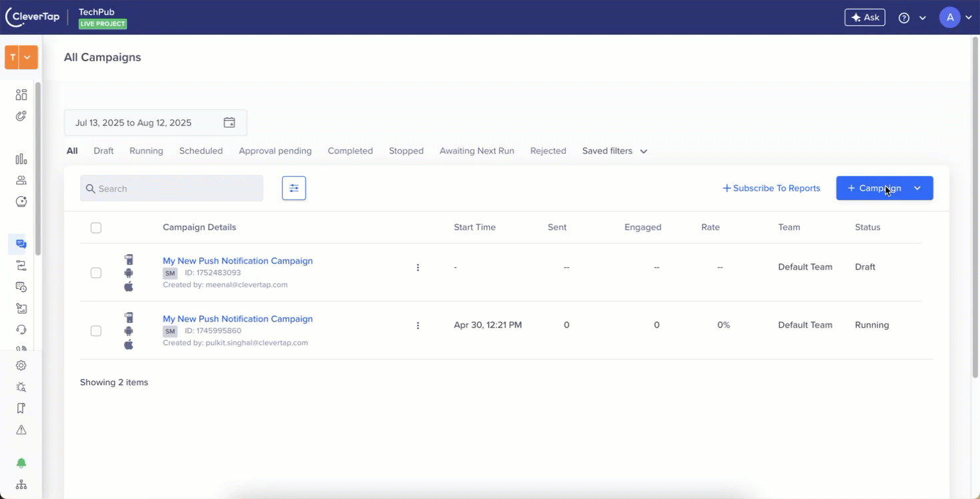Open the Campaign button dropdown arrow

tap(917, 188)
